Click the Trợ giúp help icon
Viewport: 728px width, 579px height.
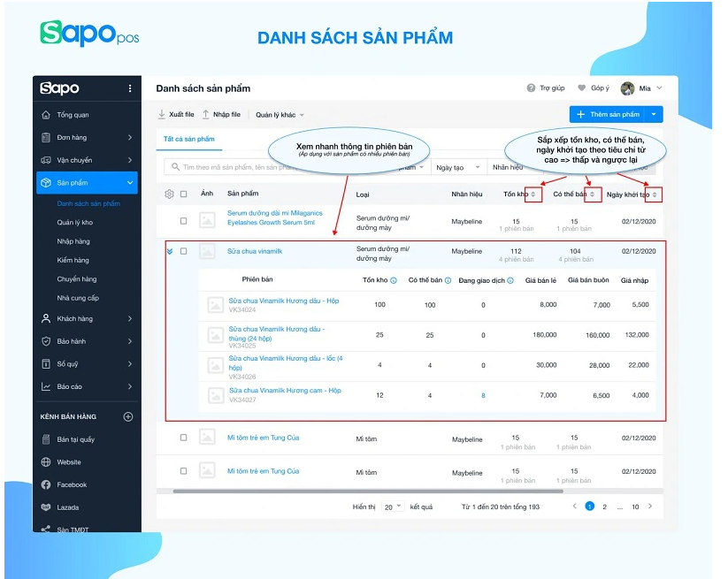[531, 88]
